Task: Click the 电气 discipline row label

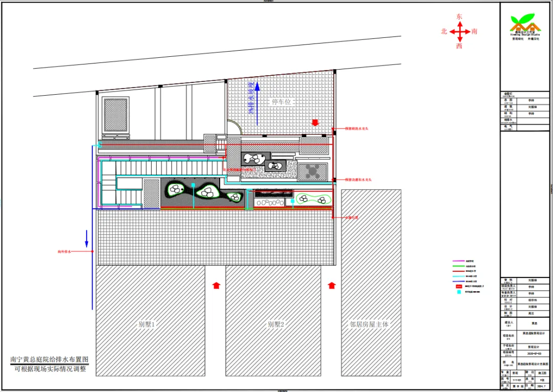Action: click(508, 127)
